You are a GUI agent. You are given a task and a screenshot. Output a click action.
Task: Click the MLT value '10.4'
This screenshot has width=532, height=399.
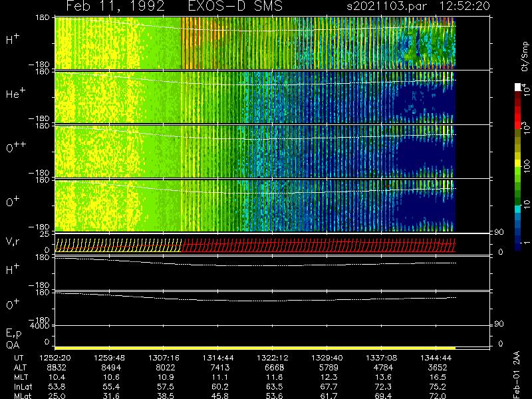tap(57, 377)
